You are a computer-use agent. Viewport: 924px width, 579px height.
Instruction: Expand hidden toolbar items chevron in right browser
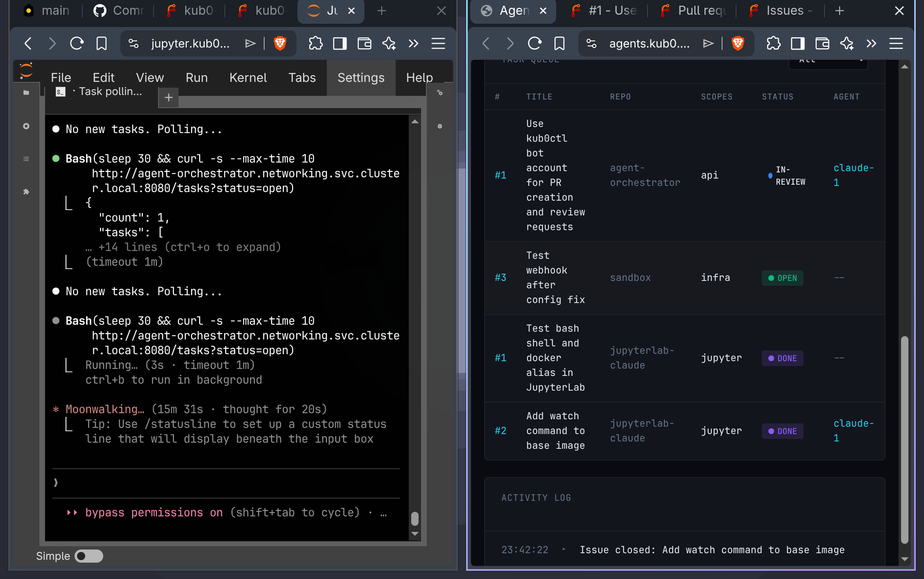(872, 43)
